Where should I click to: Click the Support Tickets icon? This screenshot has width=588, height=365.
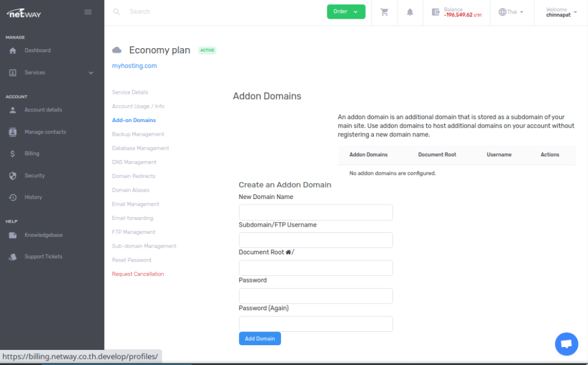point(13,257)
